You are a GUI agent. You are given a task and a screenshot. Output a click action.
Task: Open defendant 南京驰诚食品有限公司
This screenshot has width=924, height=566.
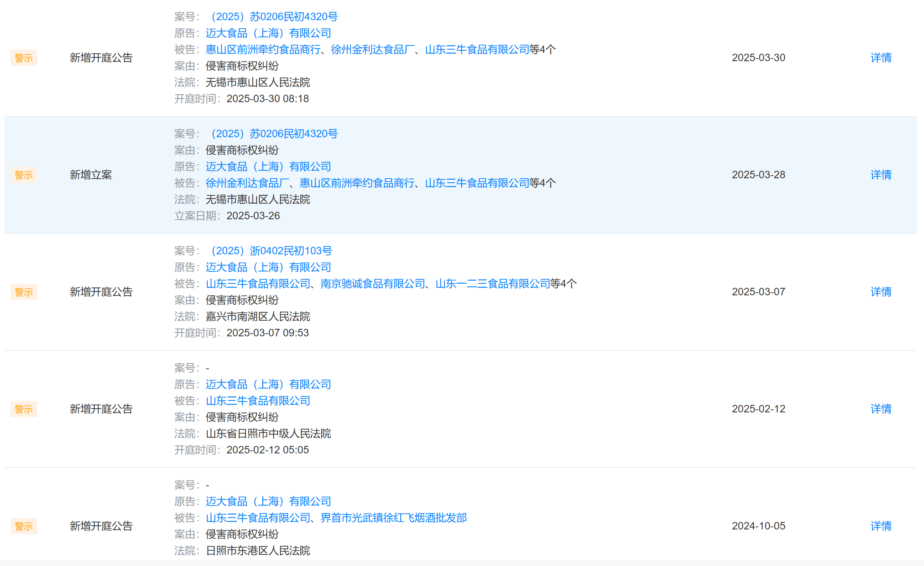click(x=373, y=284)
